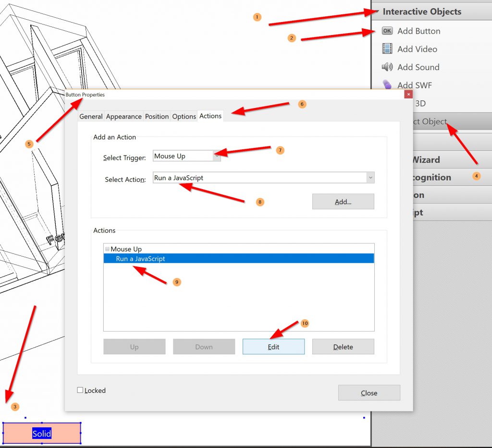
Task: Toggle the Locked checkbox
Action: click(80, 390)
